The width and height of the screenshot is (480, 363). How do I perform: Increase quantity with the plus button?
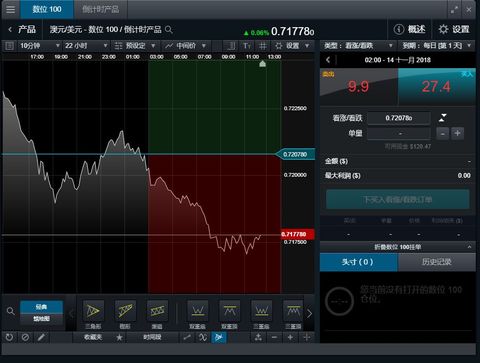457,134
